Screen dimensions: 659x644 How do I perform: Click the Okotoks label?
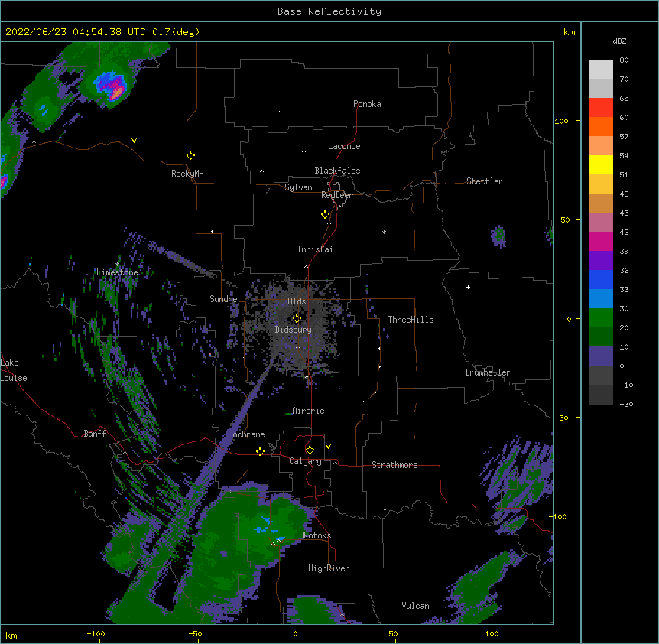(x=315, y=535)
